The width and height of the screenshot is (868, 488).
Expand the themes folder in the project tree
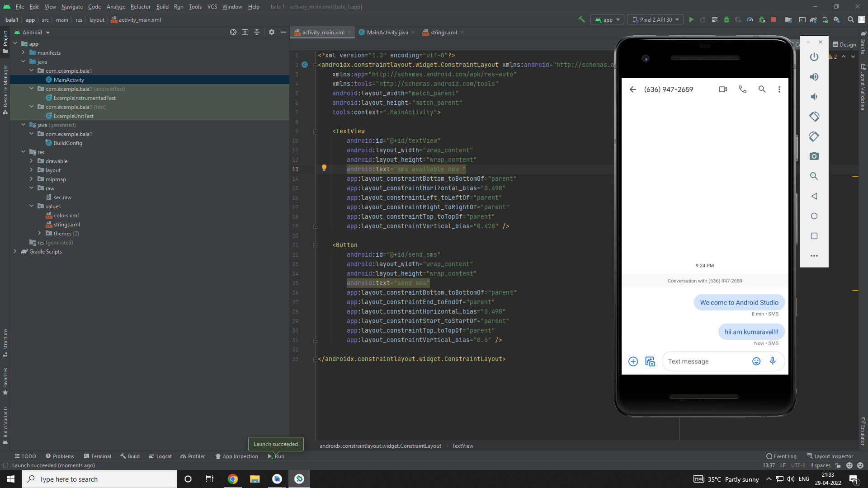point(40,233)
